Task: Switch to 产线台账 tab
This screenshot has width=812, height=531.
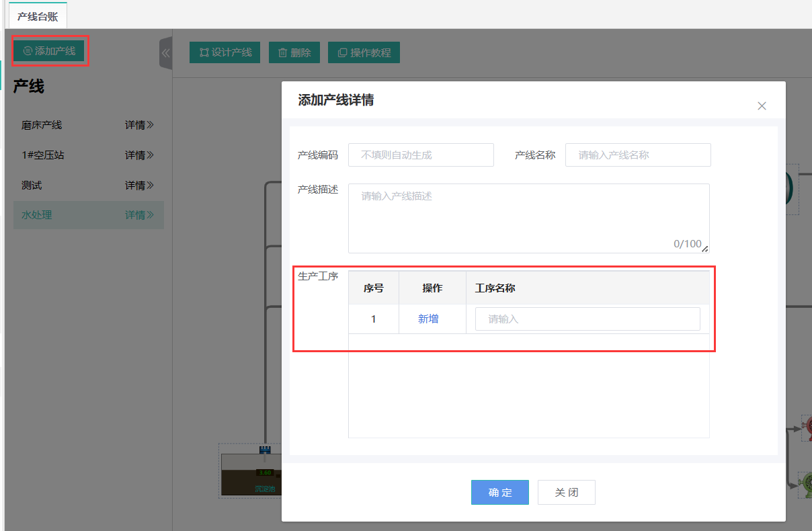Action: pos(38,17)
